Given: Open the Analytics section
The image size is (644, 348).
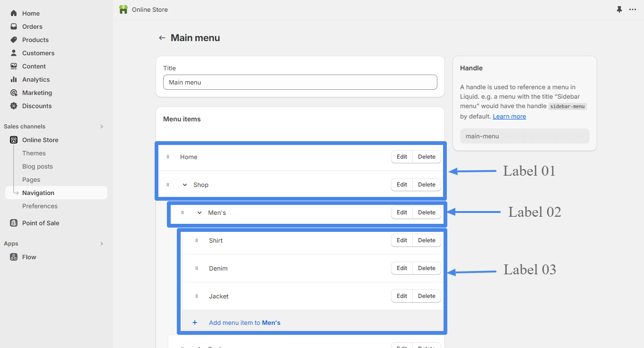Looking at the screenshot, I should pos(36,79).
